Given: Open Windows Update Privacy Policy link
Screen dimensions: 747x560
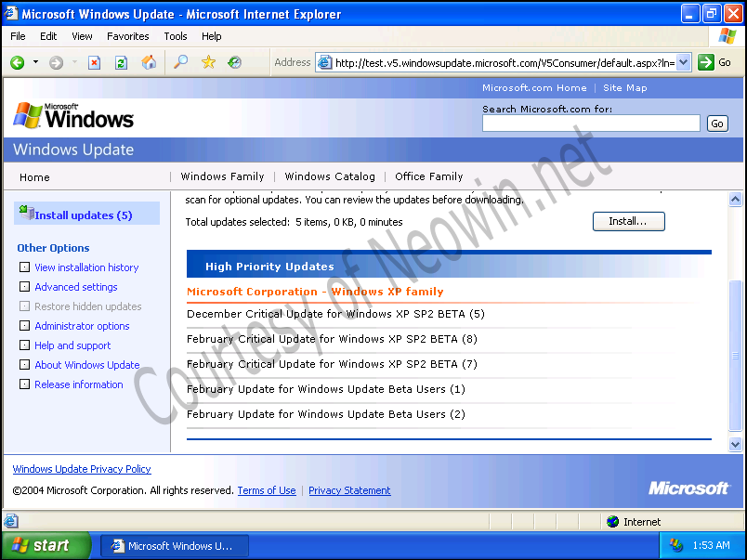Looking at the screenshot, I should [82, 469].
